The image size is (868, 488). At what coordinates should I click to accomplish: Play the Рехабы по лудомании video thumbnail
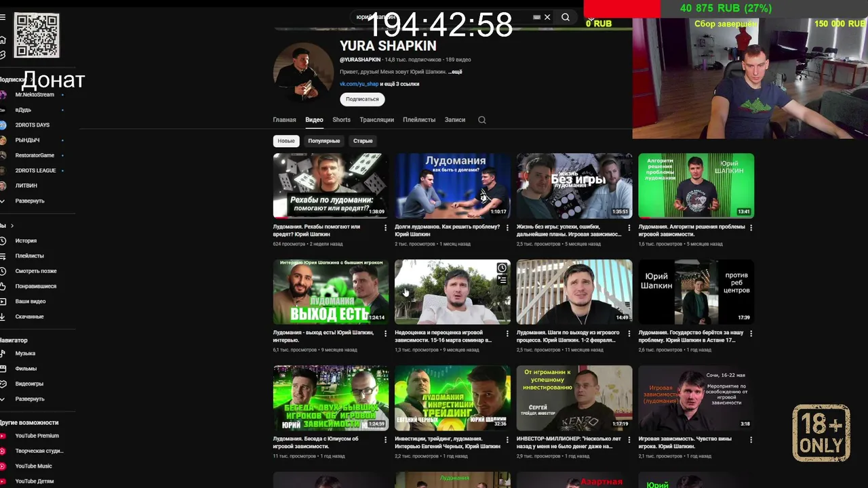331,186
